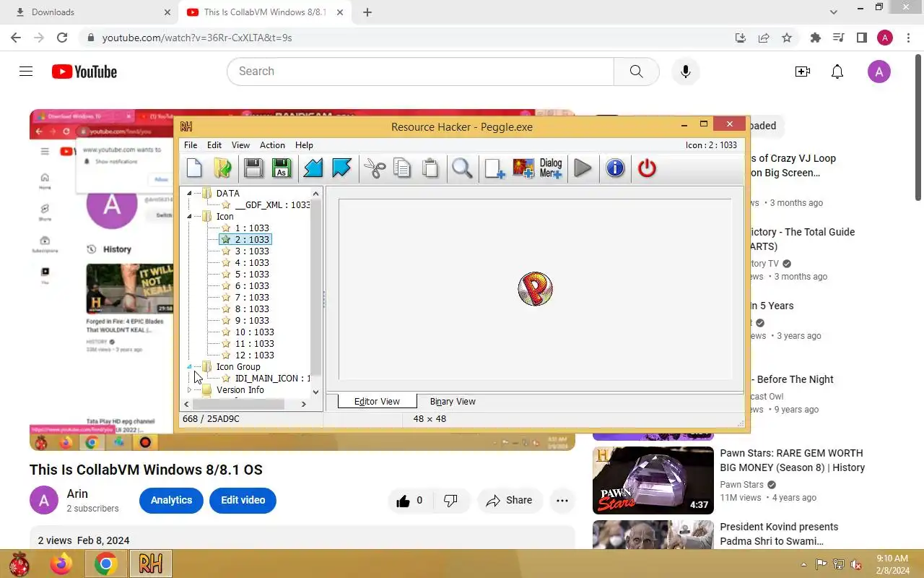Click the Version Info folder
Viewport: 924px width, 578px height.
click(240, 390)
